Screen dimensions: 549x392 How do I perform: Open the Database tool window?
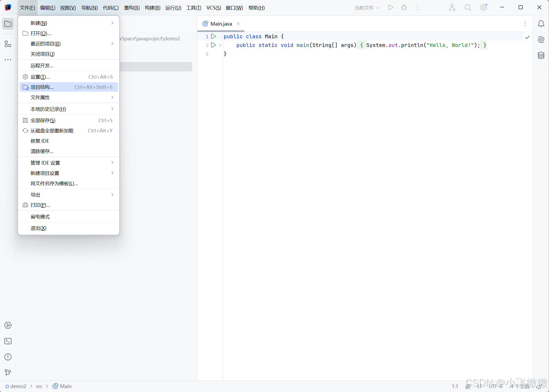point(541,55)
